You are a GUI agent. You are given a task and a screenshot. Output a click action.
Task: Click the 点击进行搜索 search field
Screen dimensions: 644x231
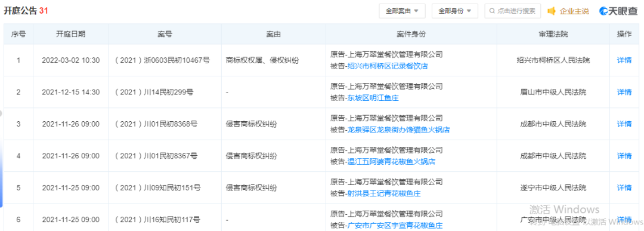(x=513, y=11)
